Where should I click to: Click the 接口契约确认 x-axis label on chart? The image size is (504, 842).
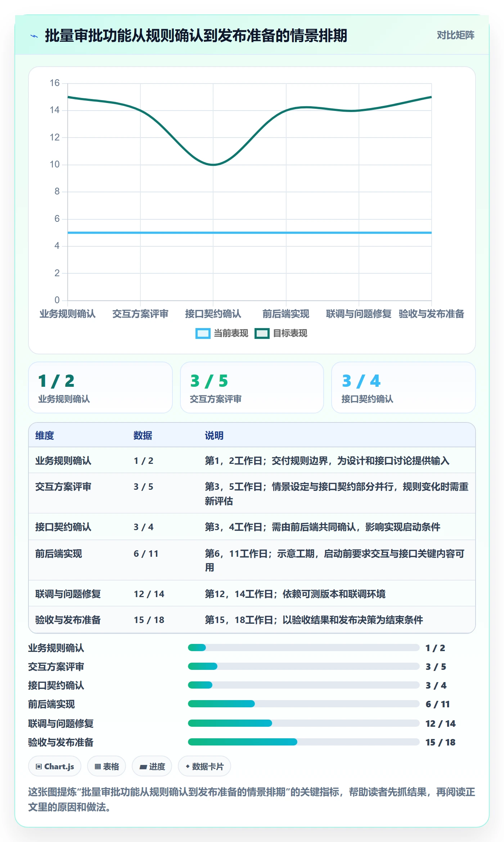[213, 314]
